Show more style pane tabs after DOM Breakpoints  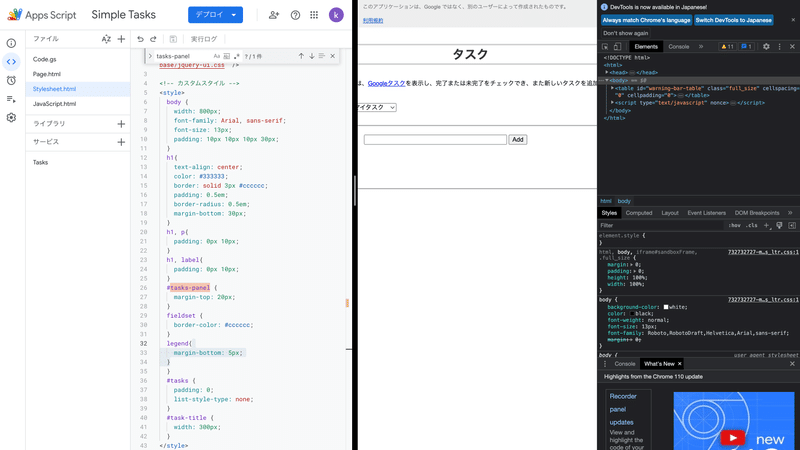(x=790, y=213)
